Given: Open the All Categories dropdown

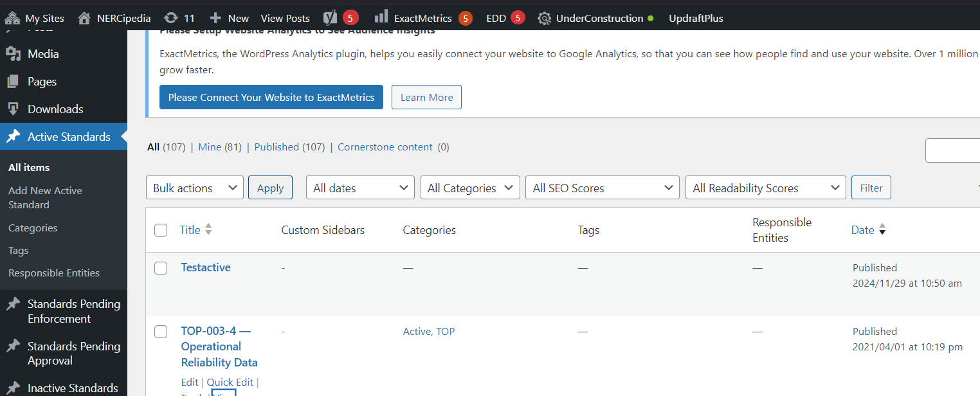Looking at the screenshot, I should (x=470, y=188).
